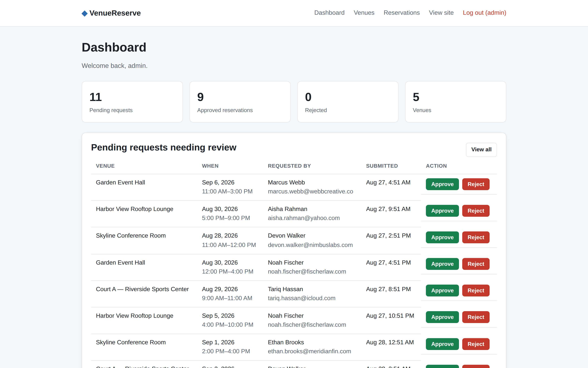Click email ethan.brooks@meridianfin.com
The width and height of the screenshot is (588, 368).
[309, 351]
